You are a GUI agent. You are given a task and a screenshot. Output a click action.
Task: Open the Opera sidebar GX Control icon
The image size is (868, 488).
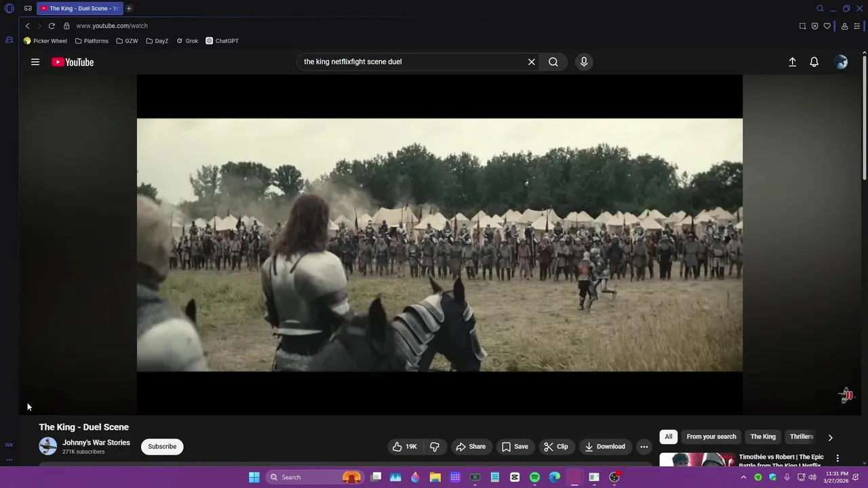[9, 445]
